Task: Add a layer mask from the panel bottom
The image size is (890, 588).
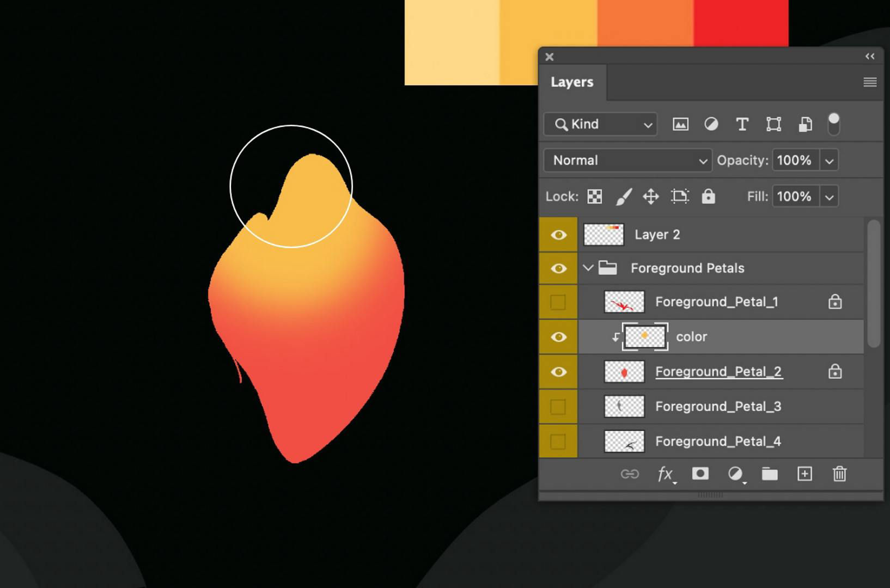Action: [x=700, y=474]
